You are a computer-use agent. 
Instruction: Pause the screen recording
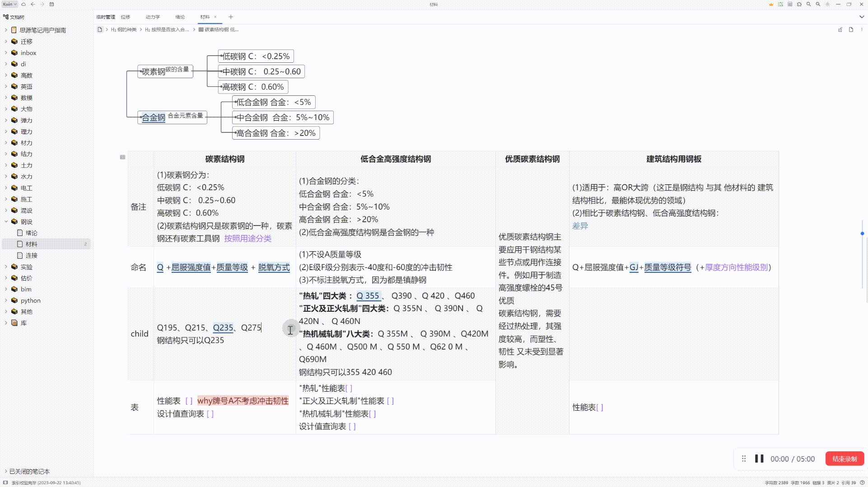[759, 459]
